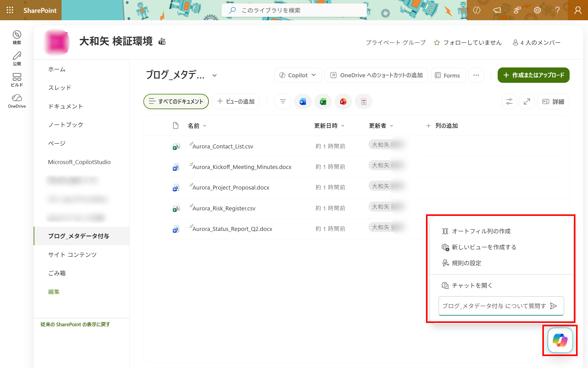This screenshot has height=368, width=588.
Task: Expand the library title dropdown chevron
Action: 215,75
